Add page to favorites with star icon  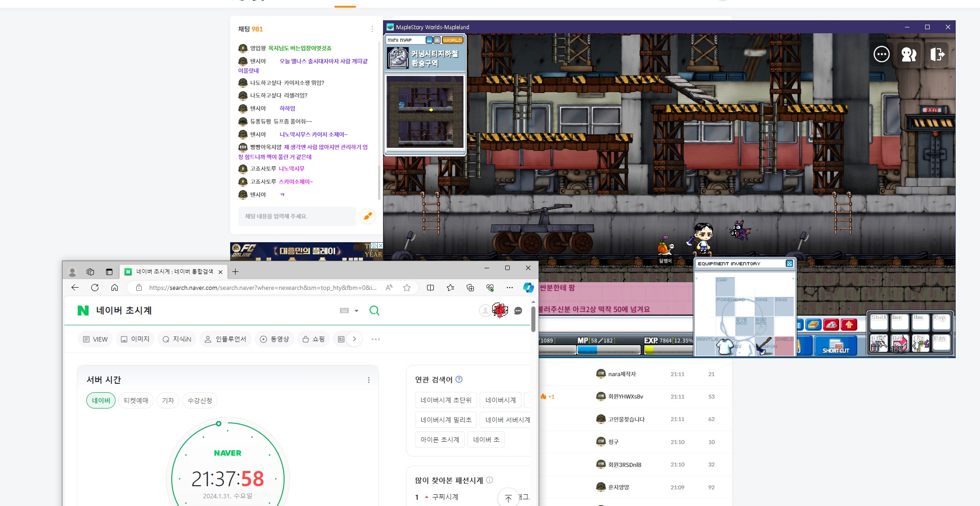(x=407, y=288)
